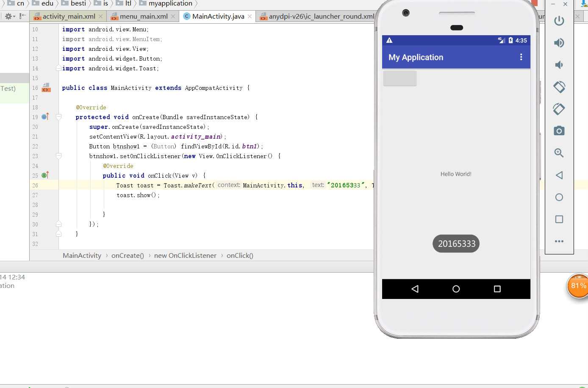This screenshot has width=588, height=388.
Task: Click the onClick() breadcrumb in editor footer
Action: point(240,255)
